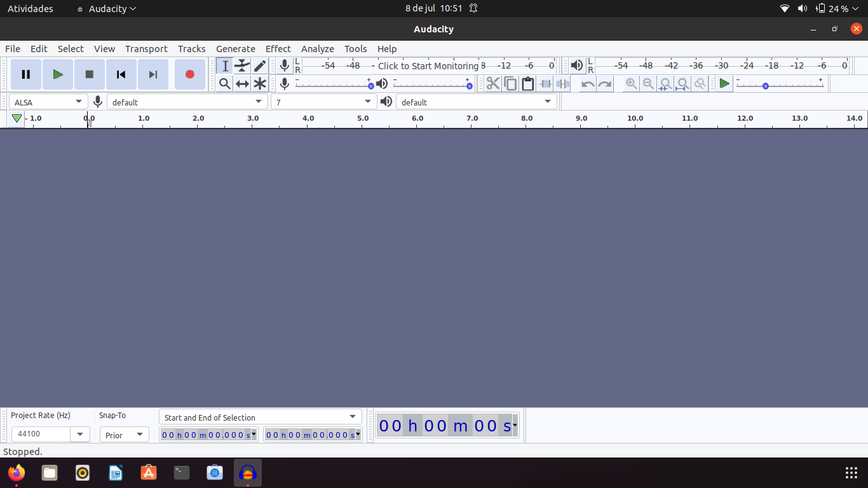This screenshot has width=868, height=488.
Task: Open Terminal from the dock
Action: pos(182,473)
